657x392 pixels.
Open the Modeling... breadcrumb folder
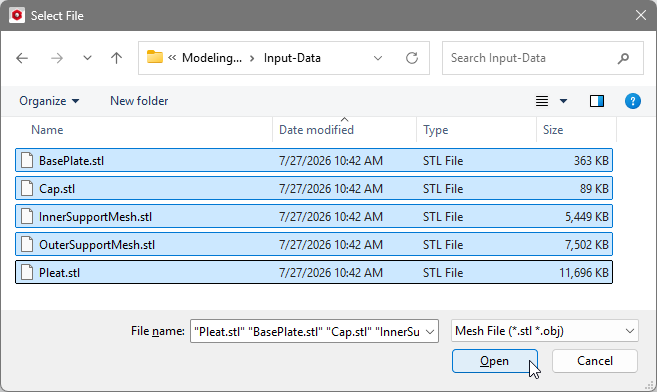coord(212,58)
